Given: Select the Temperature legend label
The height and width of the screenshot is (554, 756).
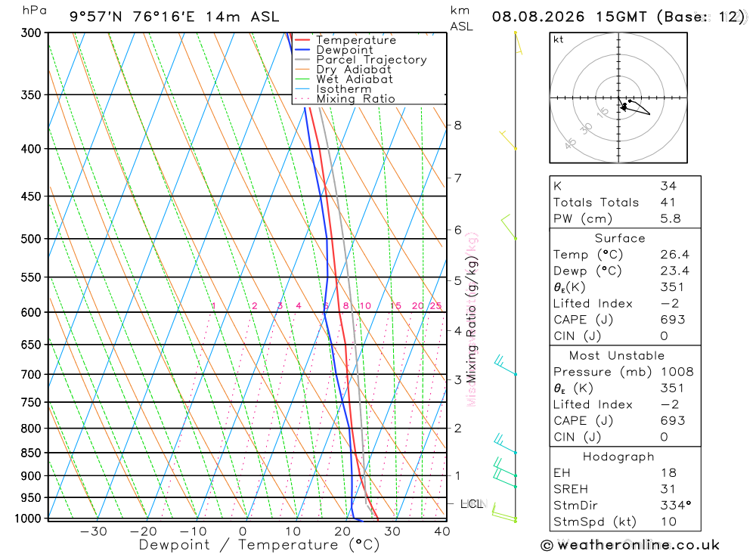Looking at the screenshot, I should coord(356,40).
